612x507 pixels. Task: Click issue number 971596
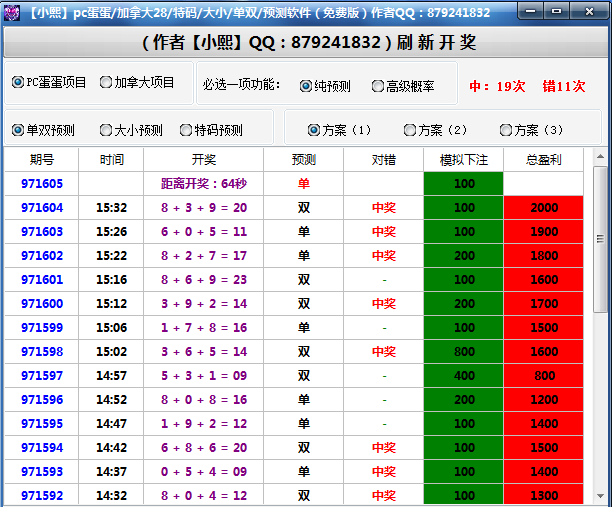[x=42, y=400]
